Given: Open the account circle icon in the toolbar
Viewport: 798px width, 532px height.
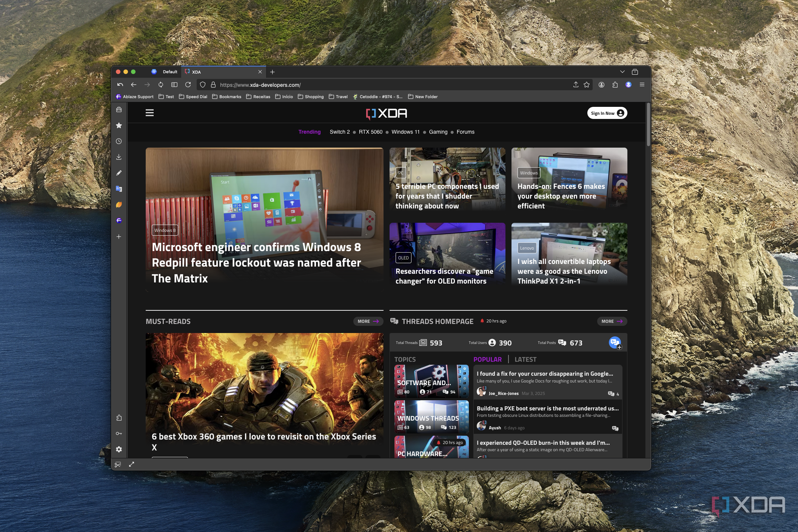Looking at the screenshot, I should (x=601, y=85).
